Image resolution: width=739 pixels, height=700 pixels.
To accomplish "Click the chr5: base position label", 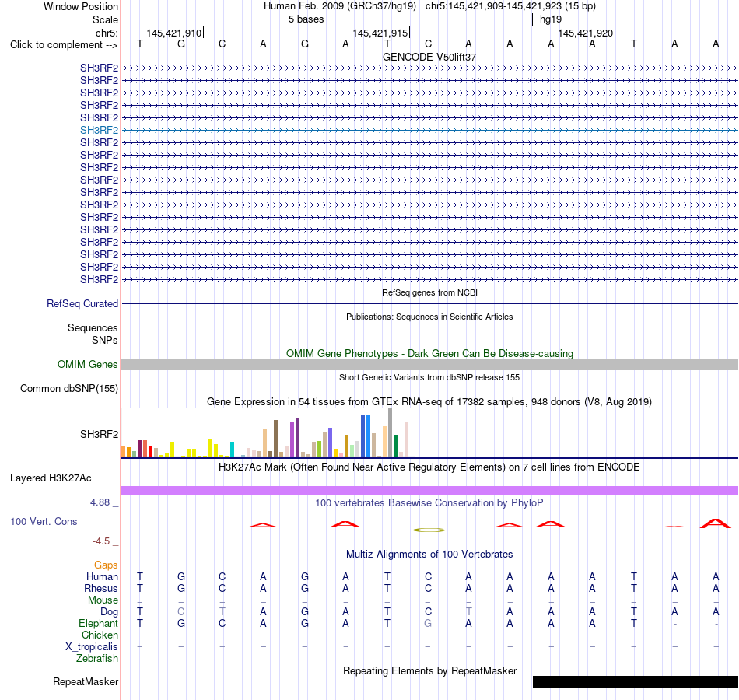I will coord(107,33).
